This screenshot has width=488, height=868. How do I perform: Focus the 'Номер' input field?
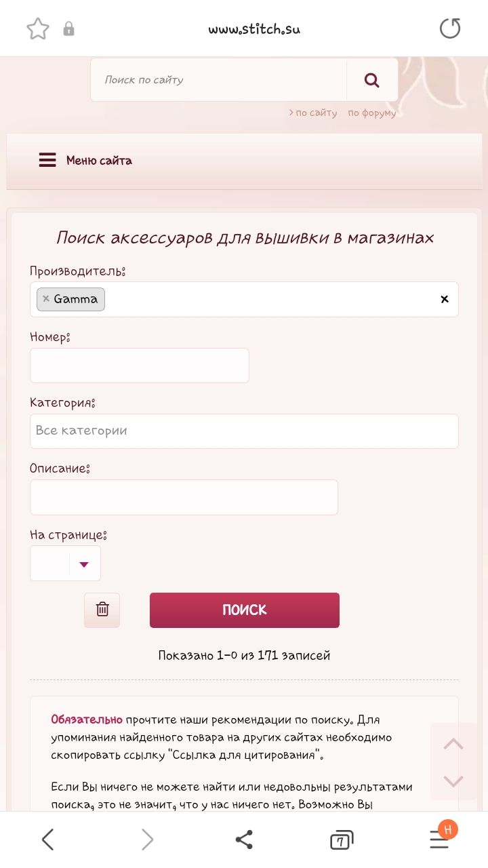[x=140, y=366]
